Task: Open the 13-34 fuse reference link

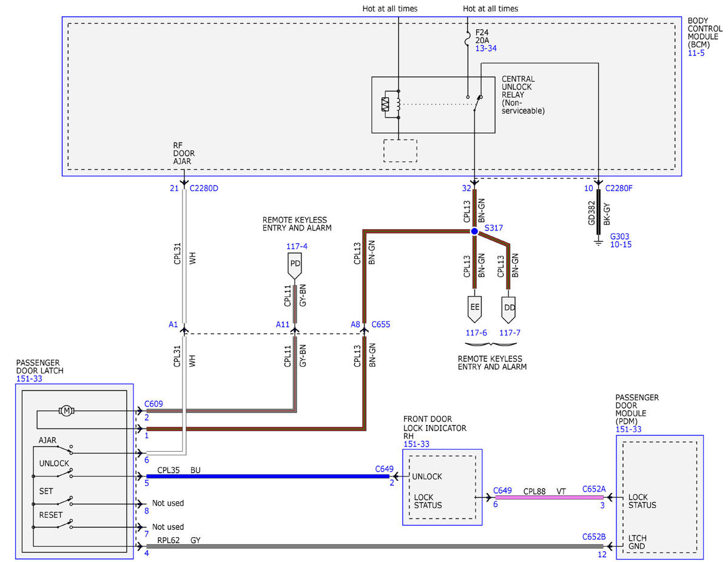Action: 485,48
